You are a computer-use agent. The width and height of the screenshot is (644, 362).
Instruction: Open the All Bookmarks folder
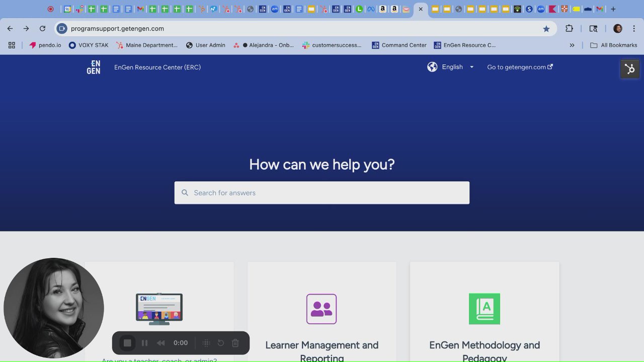pos(613,45)
